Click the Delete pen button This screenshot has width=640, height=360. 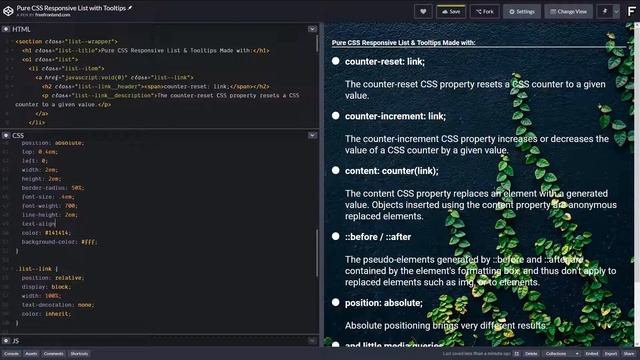click(x=531, y=353)
